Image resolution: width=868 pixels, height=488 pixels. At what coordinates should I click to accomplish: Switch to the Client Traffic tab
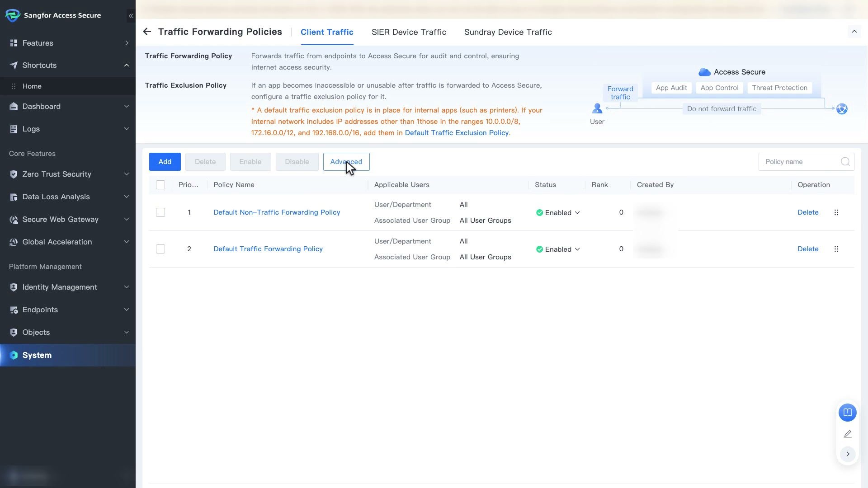[x=327, y=32]
